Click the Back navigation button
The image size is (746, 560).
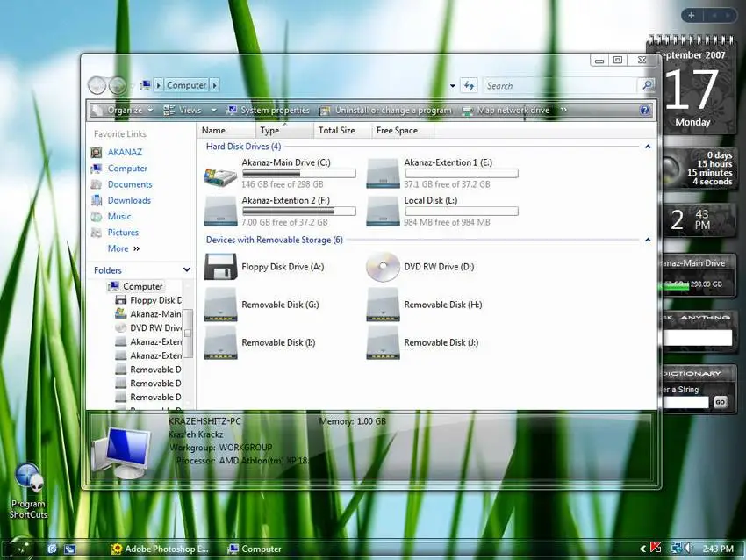[x=97, y=86]
